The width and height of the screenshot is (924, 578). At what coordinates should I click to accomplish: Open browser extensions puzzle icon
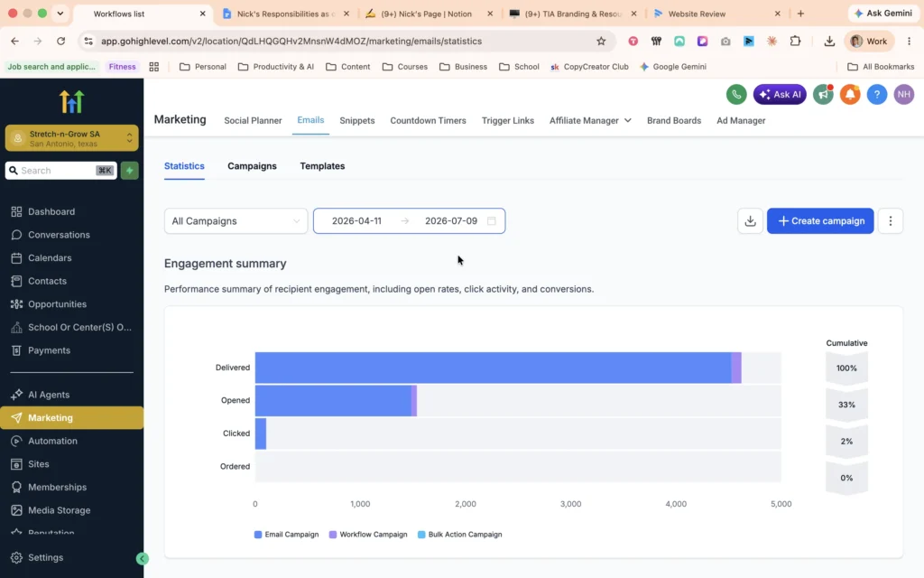point(796,41)
